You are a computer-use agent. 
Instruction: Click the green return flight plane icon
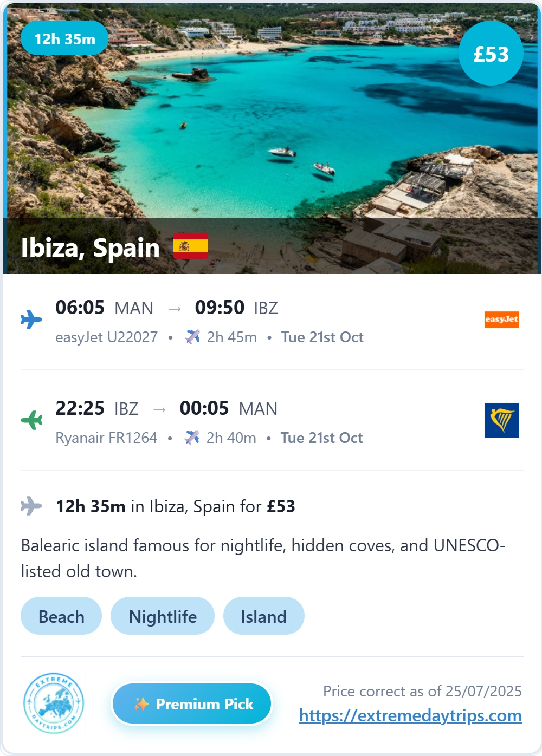click(31, 420)
